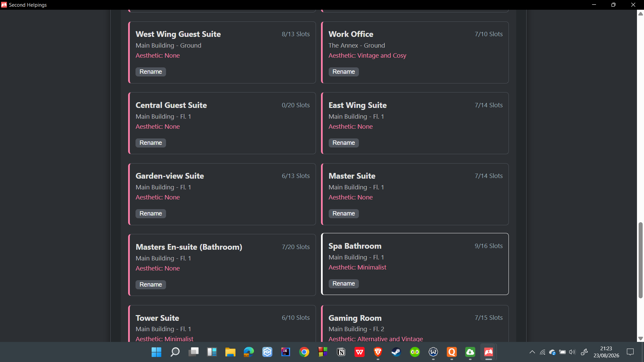Rename the Work Office room
Image resolution: width=644 pixels, height=362 pixels.
[343, 72]
